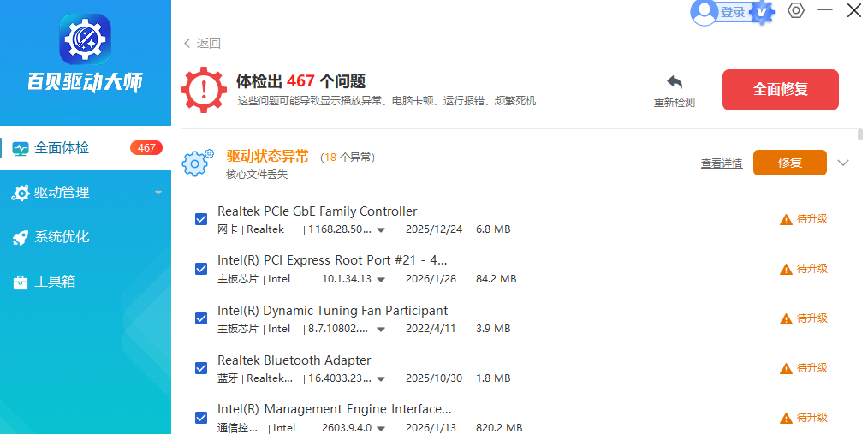Uncheck the Realtek Bluetooth Adapter checkbox
Image resolution: width=868 pixels, height=434 pixels.
point(201,368)
